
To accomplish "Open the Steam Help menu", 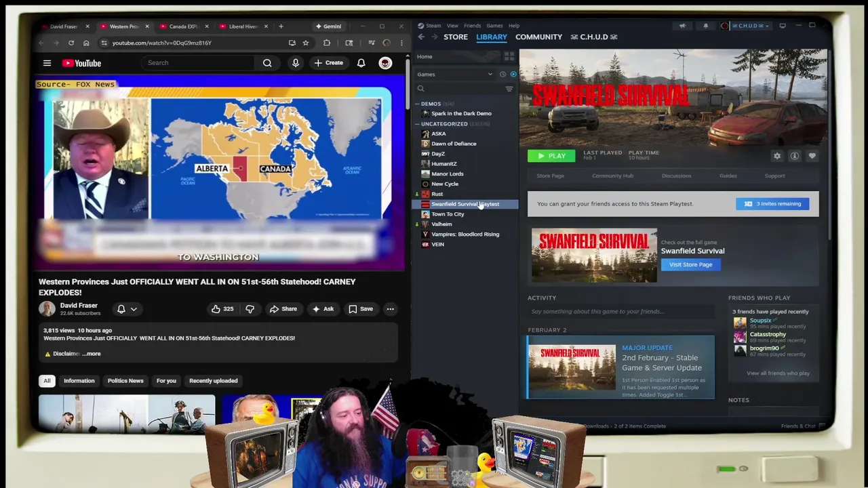I will click(514, 26).
